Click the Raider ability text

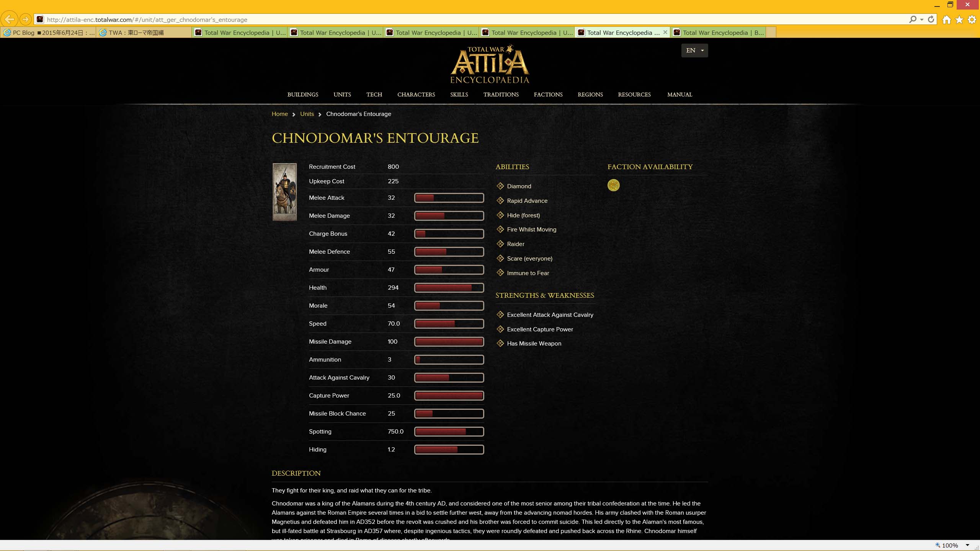(x=516, y=244)
